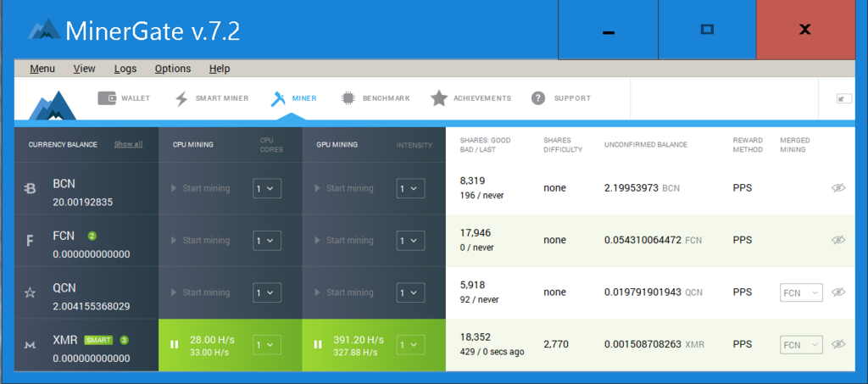The width and height of the screenshot is (868, 384).
Task: Minimize the MinerGate window
Action: coord(608,30)
